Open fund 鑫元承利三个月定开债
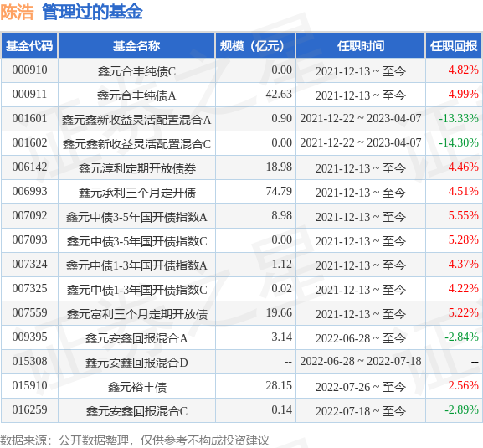 click(x=137, y=193)
